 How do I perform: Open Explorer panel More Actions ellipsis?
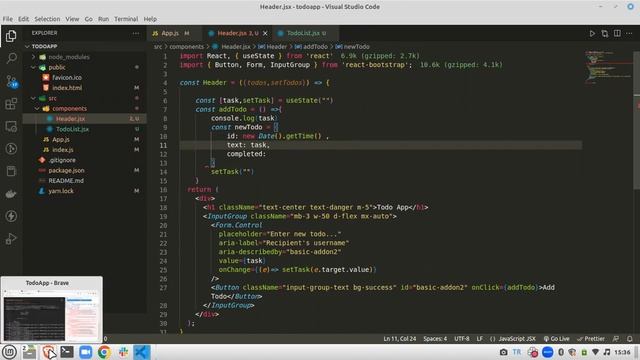(136, 33)
